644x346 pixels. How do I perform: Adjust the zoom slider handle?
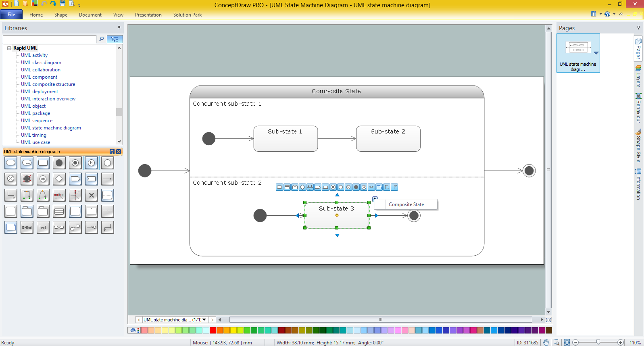pyautogui.click(x=598, y=342)
